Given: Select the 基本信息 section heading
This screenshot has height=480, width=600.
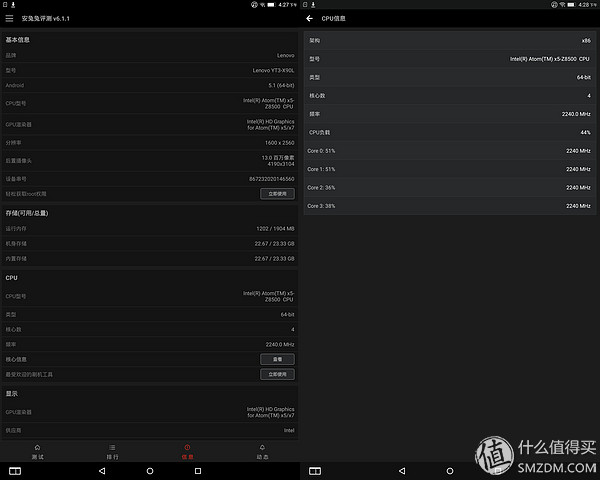Looking at the screenshot, I should coord(18,40).
